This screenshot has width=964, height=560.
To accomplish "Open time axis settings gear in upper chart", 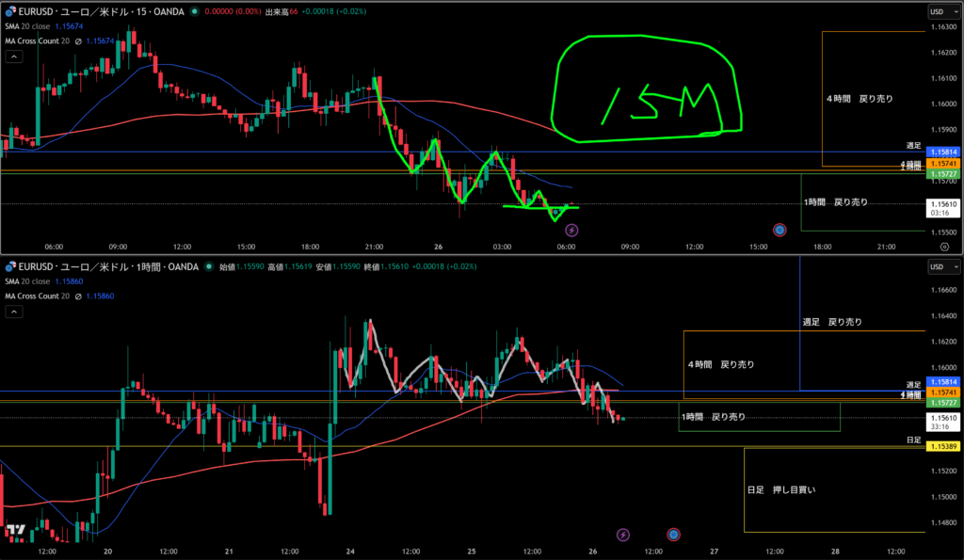I will [944, 246].
